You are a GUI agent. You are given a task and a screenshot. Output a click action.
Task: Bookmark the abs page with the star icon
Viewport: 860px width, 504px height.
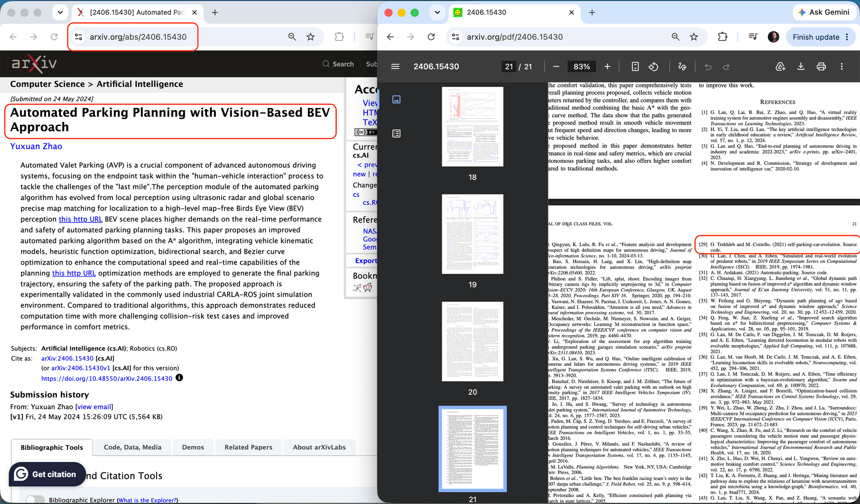coord(310,37)
